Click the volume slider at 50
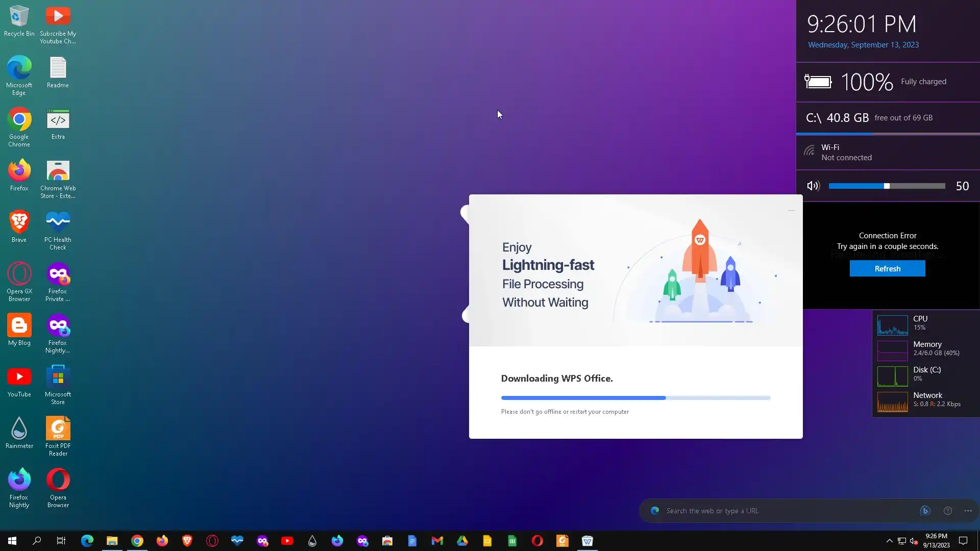Viewport: 980px width, 551px height. 887,186
